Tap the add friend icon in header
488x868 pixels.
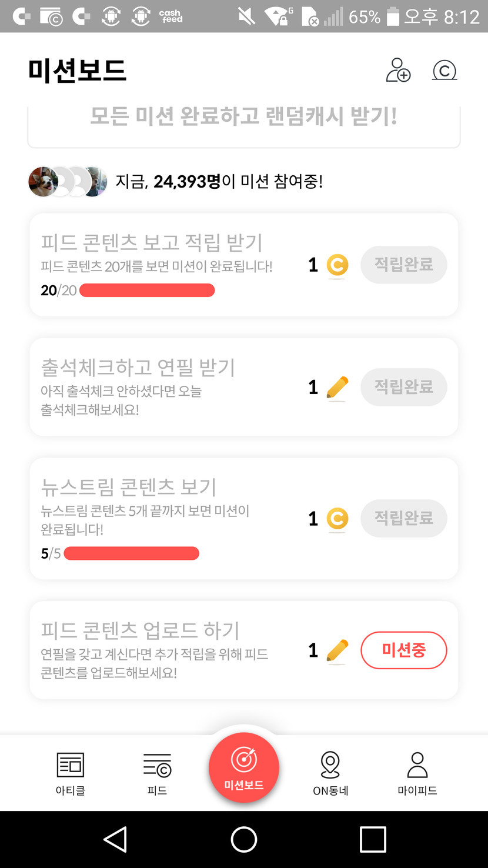pyautogui.click(x=398, y=71)
